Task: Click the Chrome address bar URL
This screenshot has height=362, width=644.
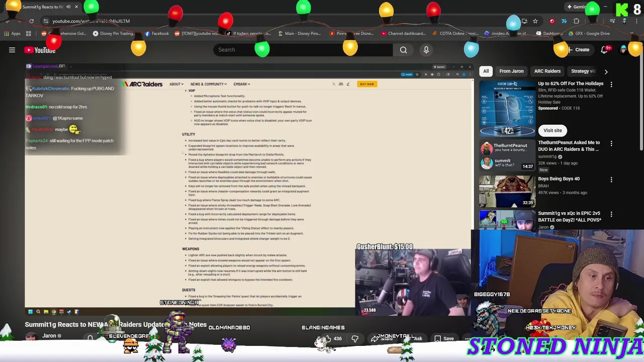Action: (x=91, y=21)
